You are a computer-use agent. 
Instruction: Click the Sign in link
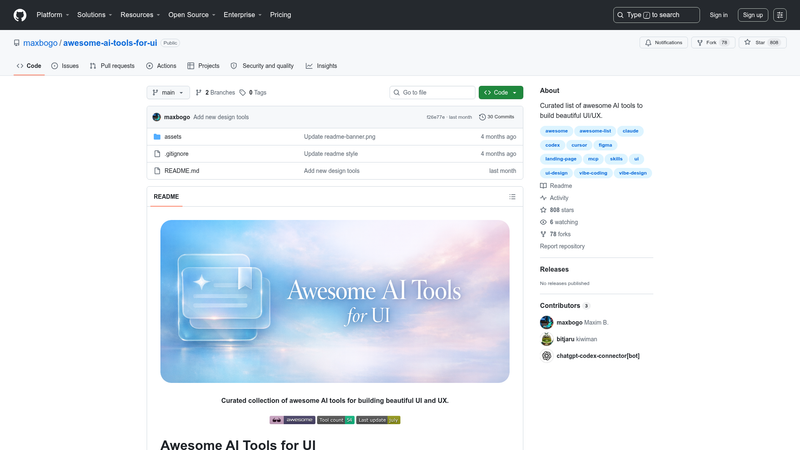point(718,15)
